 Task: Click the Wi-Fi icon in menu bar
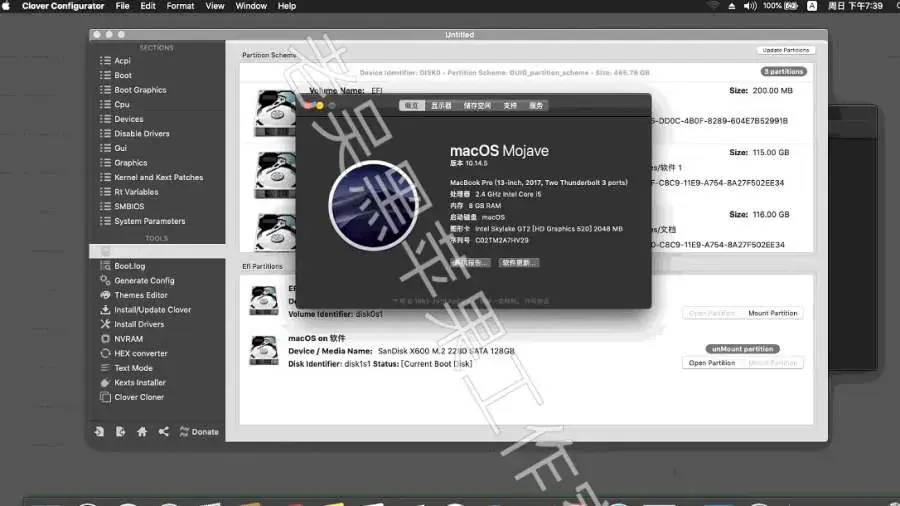(x=713, y=6)
